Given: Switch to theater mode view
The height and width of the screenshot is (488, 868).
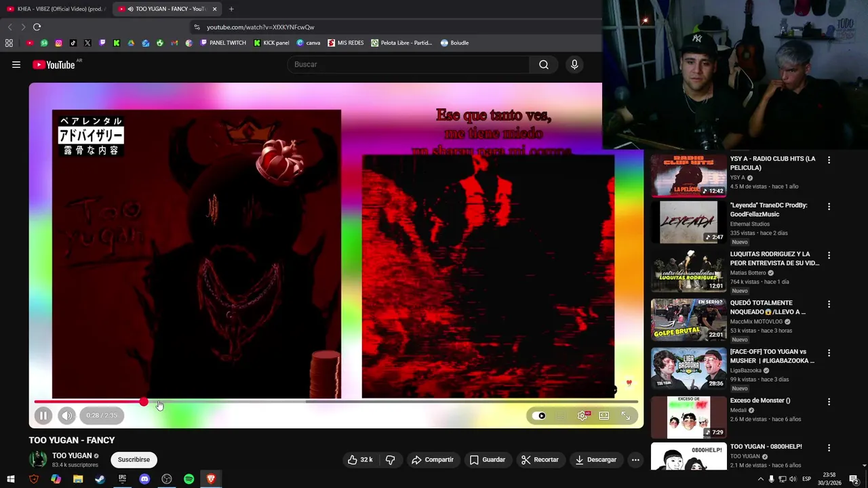Looking at the screenshot, I should pos(604,415).
